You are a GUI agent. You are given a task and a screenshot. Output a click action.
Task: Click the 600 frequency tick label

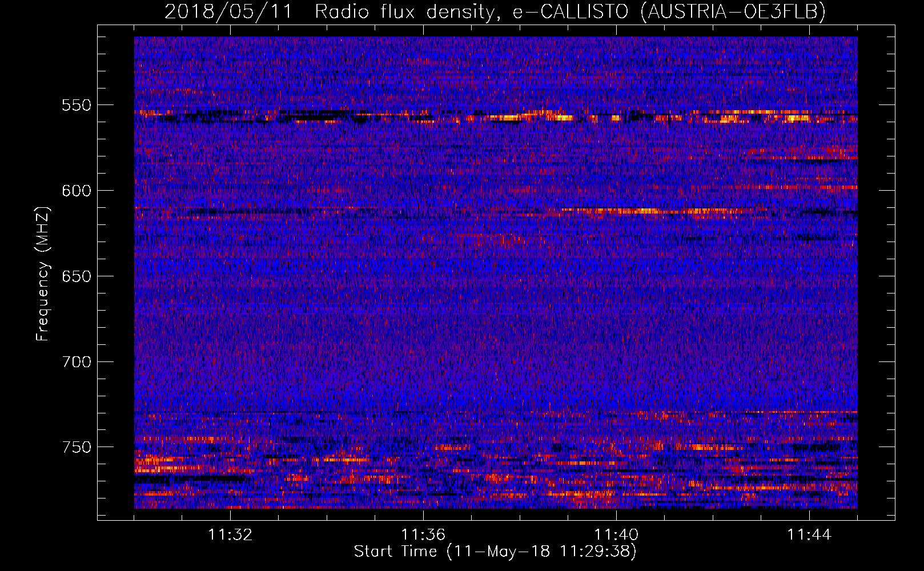[77, 191]
